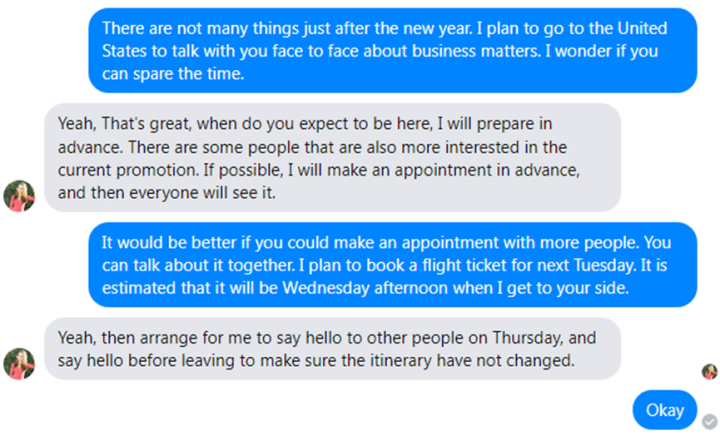Select the gray "Yeah, That's great" message bubble

[332, 158]
